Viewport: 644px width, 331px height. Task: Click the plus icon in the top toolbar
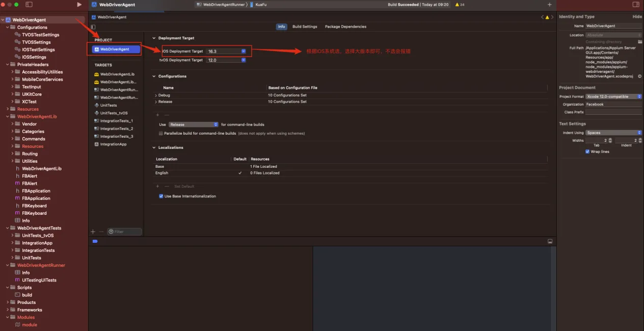549,5
